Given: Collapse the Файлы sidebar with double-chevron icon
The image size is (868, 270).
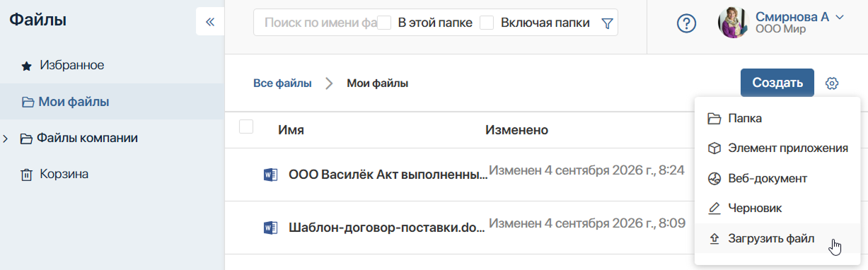Looking at the screenshot, I should (x=209, y=22).
